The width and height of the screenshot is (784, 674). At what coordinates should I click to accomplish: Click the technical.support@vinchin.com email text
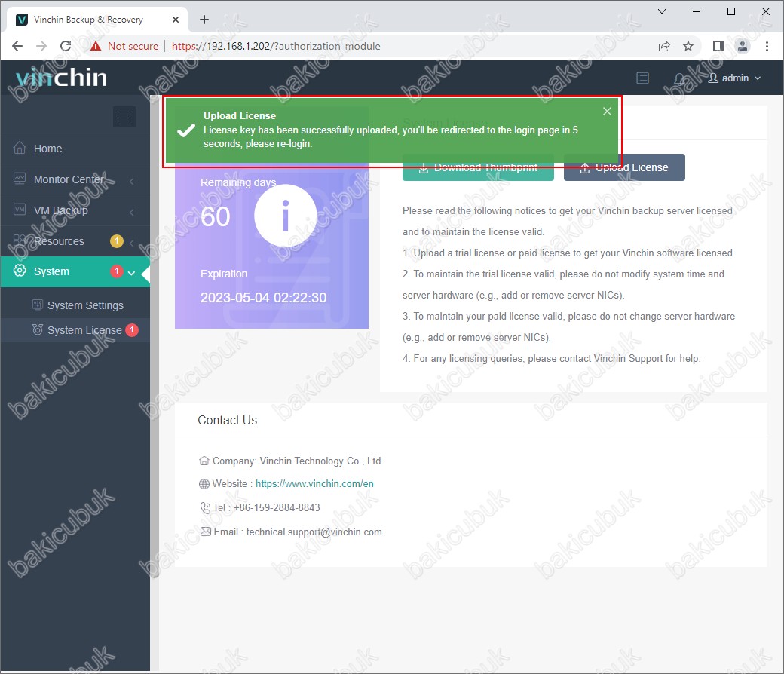[314, 532]
